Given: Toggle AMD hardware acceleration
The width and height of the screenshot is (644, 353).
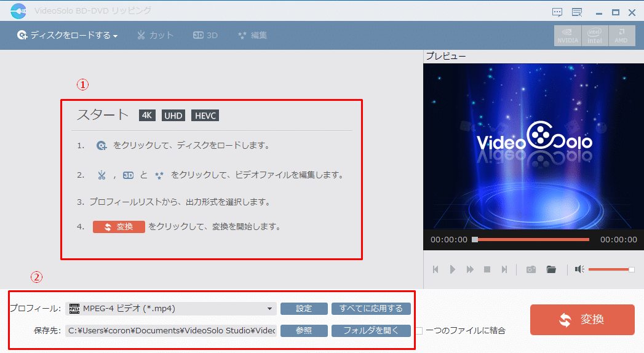Looking at the screenshot, I should (x=621, y=35).
